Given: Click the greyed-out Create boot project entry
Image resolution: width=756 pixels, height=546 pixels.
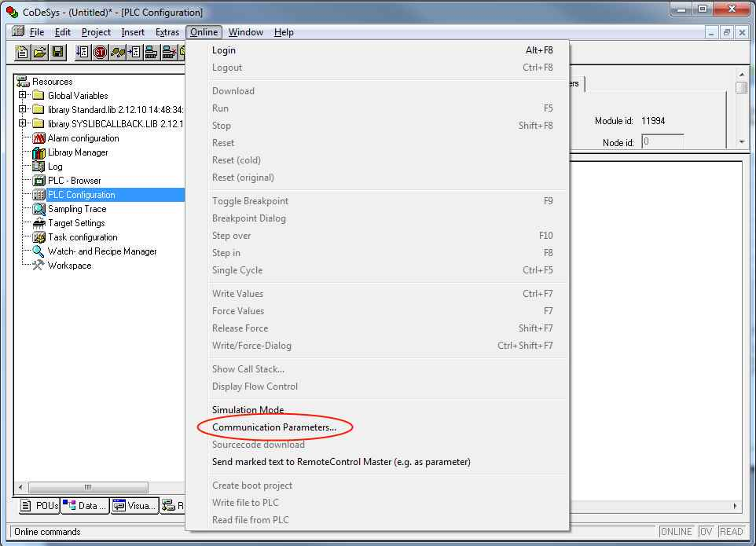Looking at the screenshot, I should [377, 486].
